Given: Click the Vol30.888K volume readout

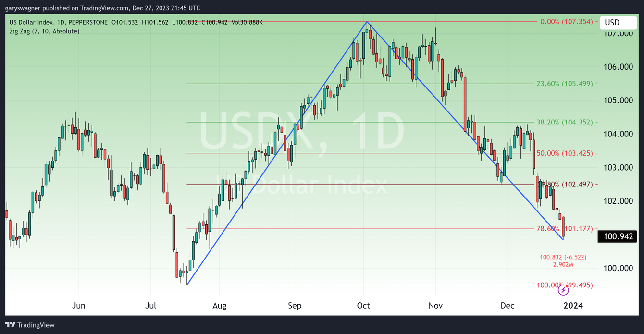Looking at the screenshot, I should coord(248,22).
